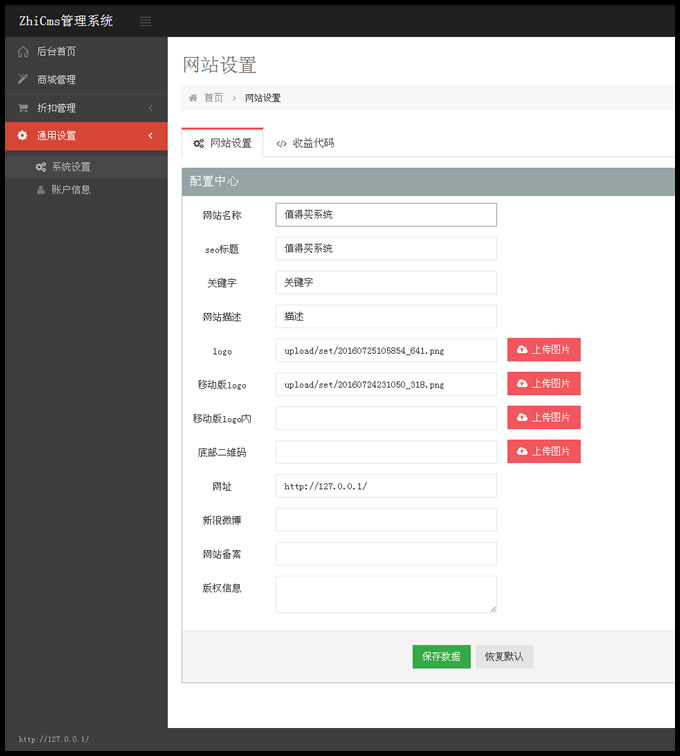The width and height of the screenshot is (680, 756).
Task: Focus the 网站描述 input field
Action: (x=386, y=316)
